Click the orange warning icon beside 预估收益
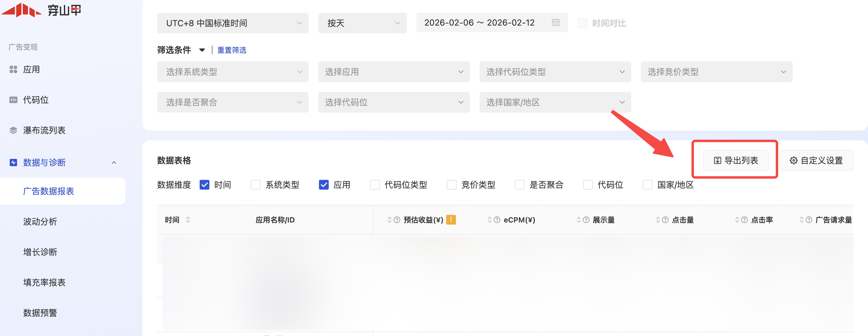Viewport: 868px width, 336px height. (x=450, y=220)
